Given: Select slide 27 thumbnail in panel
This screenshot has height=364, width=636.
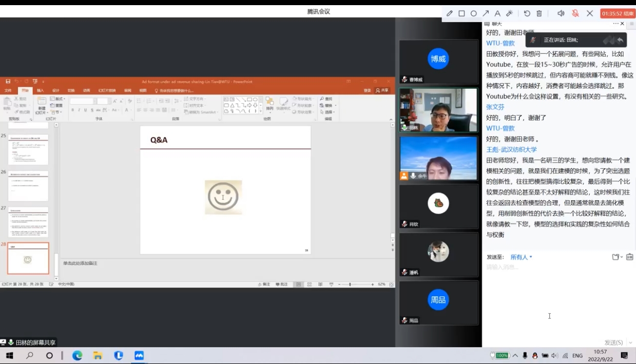Looking at the screenshot, I should point(28,222).
